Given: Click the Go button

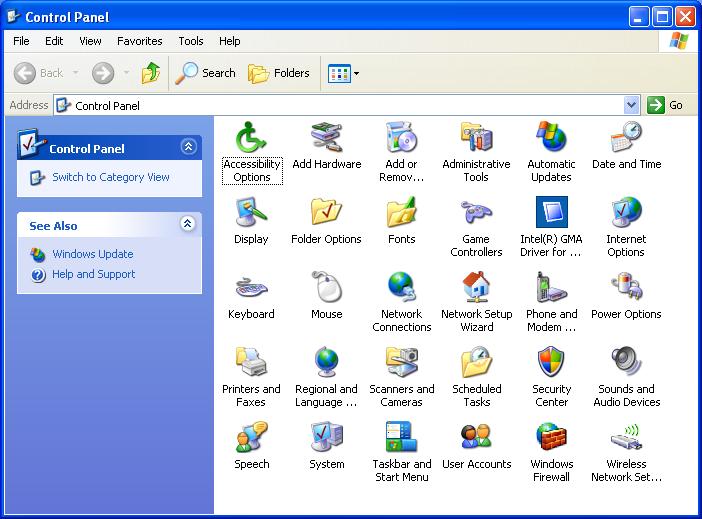Looking at the screenshot, I should coord(665,105).
